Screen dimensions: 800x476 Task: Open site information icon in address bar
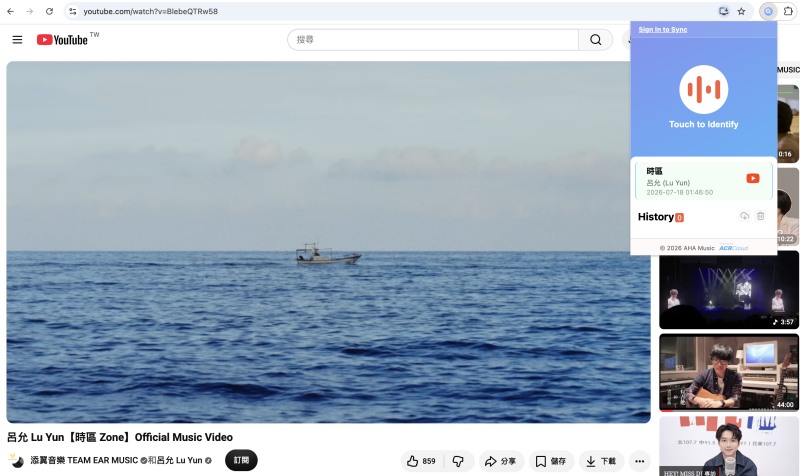click(x=73, y=11)
